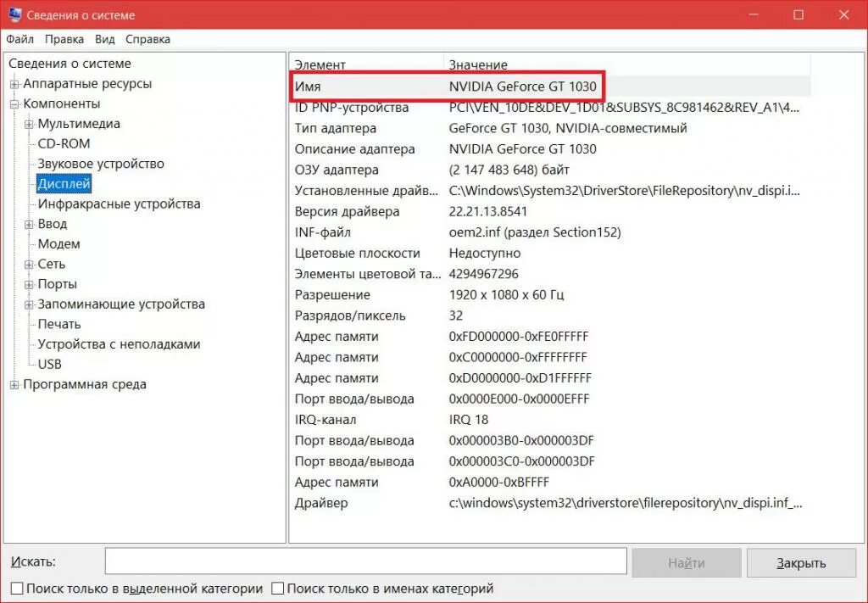Click the Элемент column header
The image size is (868, 603).
tap(366, 64)
